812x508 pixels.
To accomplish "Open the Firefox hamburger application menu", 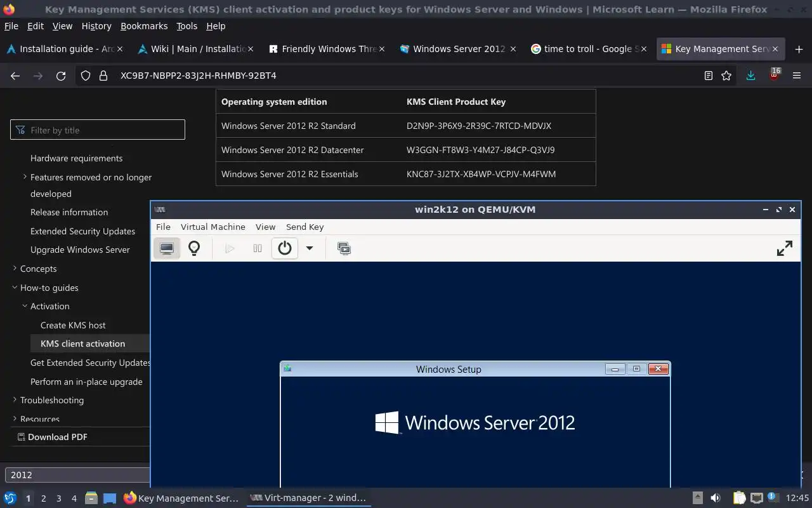I will pyautogui.click(x=797, y=76).
